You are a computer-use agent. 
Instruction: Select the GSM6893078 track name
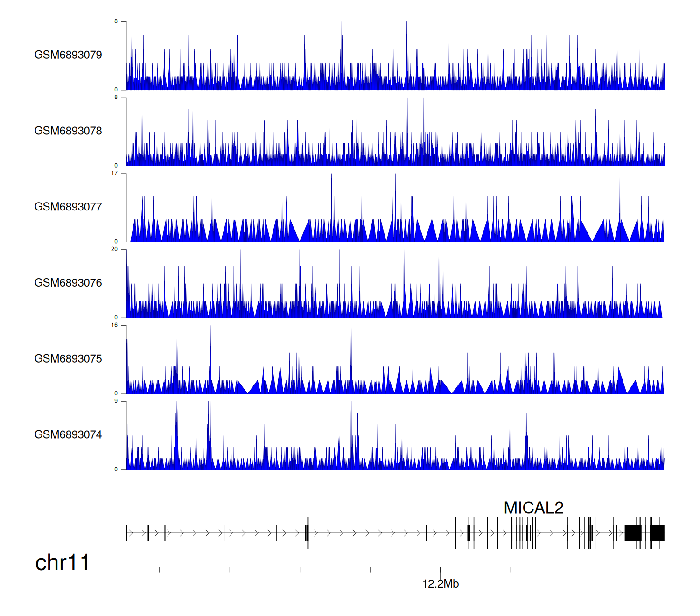(x=68, y=131)
